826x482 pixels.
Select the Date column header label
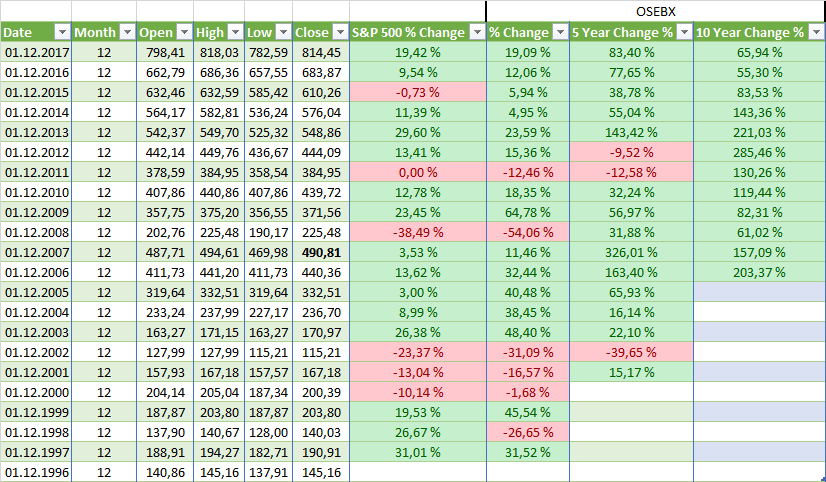(18, 33)
